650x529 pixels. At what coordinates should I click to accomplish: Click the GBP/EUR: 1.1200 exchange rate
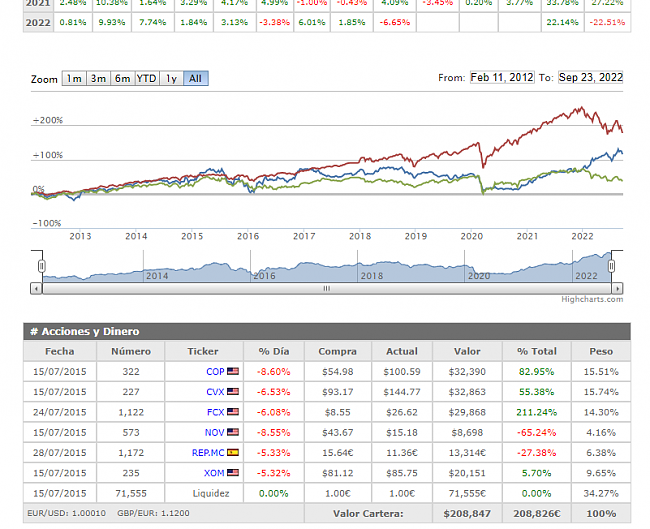tap(153, 513)
